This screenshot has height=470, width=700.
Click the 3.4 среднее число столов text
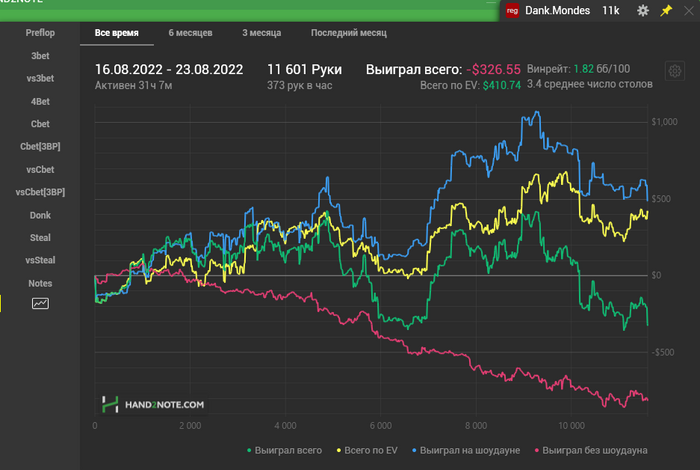[x=590, y=84]
